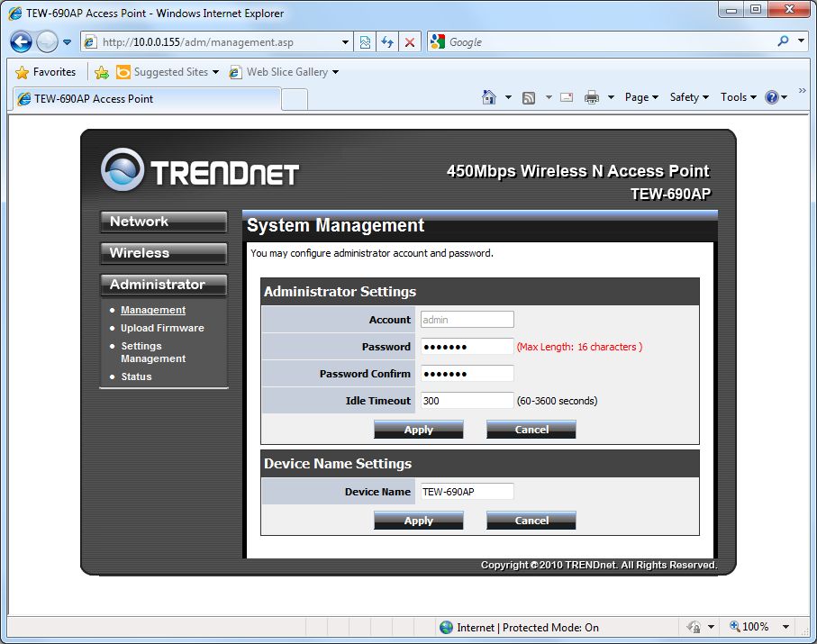The width and height of the screenshot is (817, 644).
Task: Open the Settings Management link
Action: (x=153, y=352)
